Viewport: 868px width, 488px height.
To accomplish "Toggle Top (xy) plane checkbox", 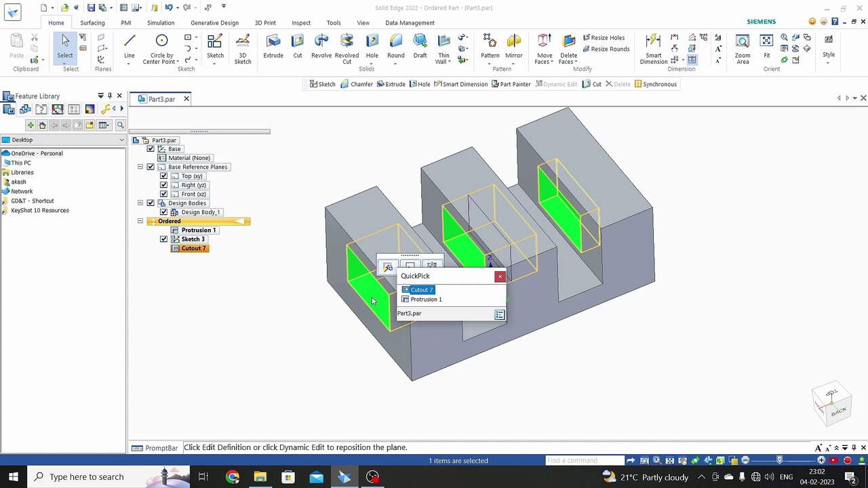I will (x=163, y=176).
